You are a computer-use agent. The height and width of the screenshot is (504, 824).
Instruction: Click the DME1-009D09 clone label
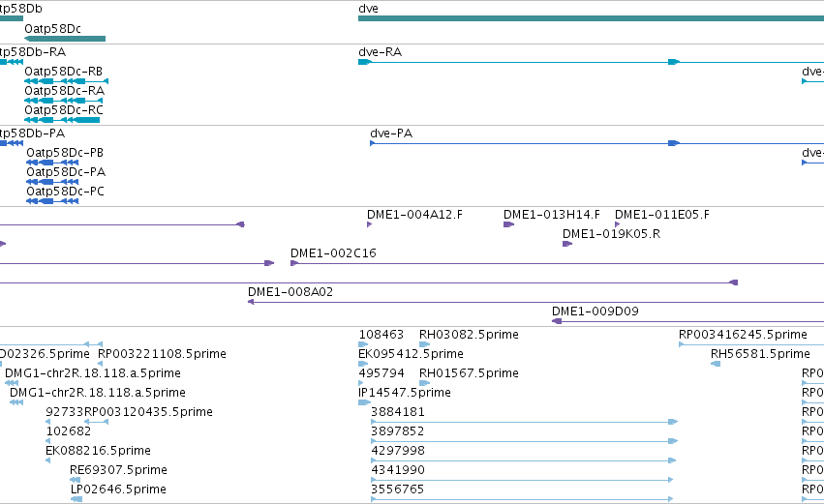(x=595, y=311)
